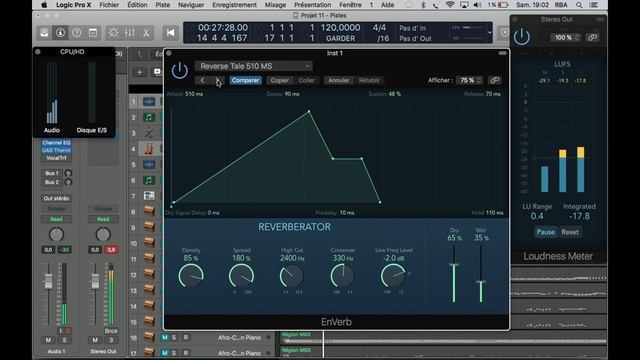Screen dimensions: 640x360
Task: Open Reverse Tale 510 MS preset menu
Action: [253, 66]
